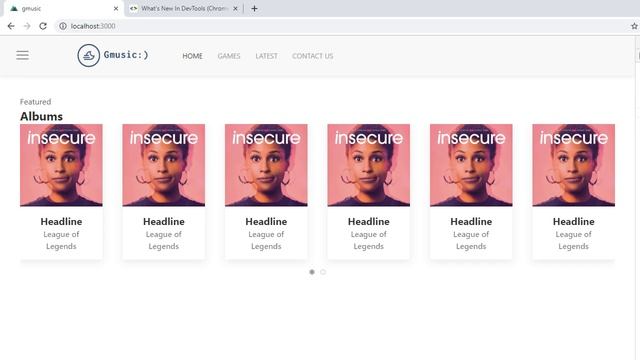Click the third card's Headline title
This screenshot has height=360, width=640.
pos(266,221)
